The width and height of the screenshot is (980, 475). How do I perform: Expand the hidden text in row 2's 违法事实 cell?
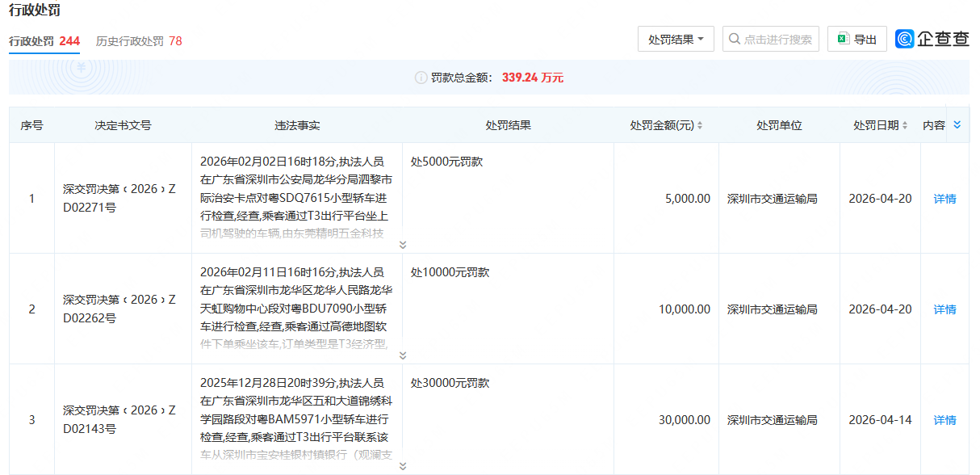point(402,354)
